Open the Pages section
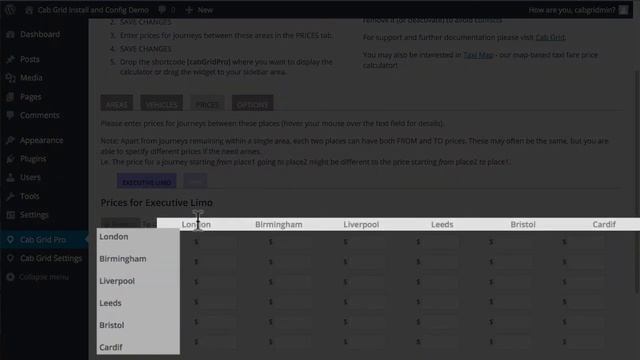The image size is (640, 360). pos(31,97)
